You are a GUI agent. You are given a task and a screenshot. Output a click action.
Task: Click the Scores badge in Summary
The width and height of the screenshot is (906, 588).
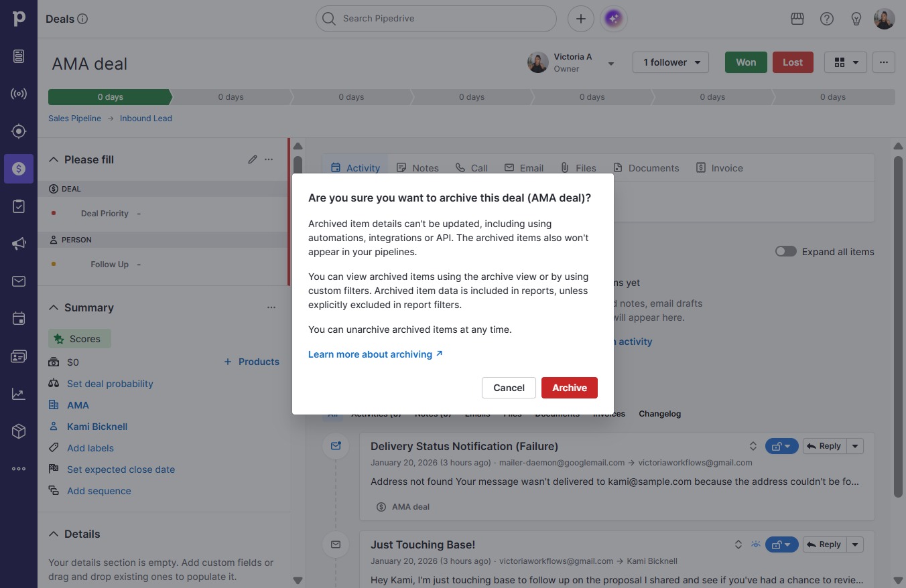pos(80,339)
